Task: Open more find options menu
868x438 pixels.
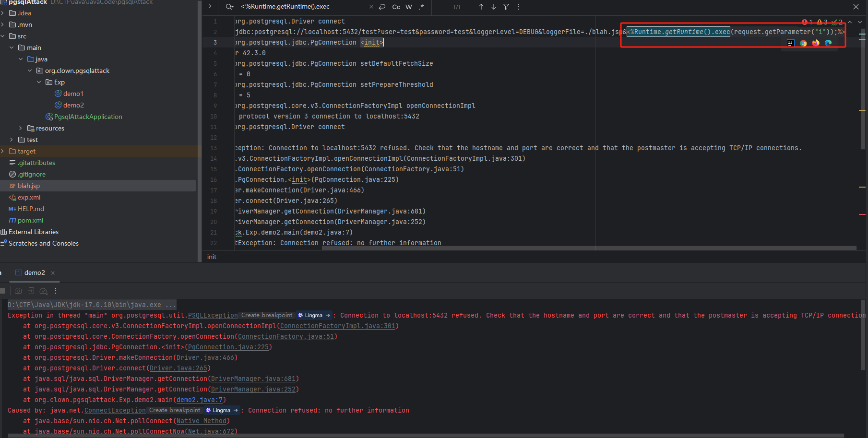Action: [519, 7]
